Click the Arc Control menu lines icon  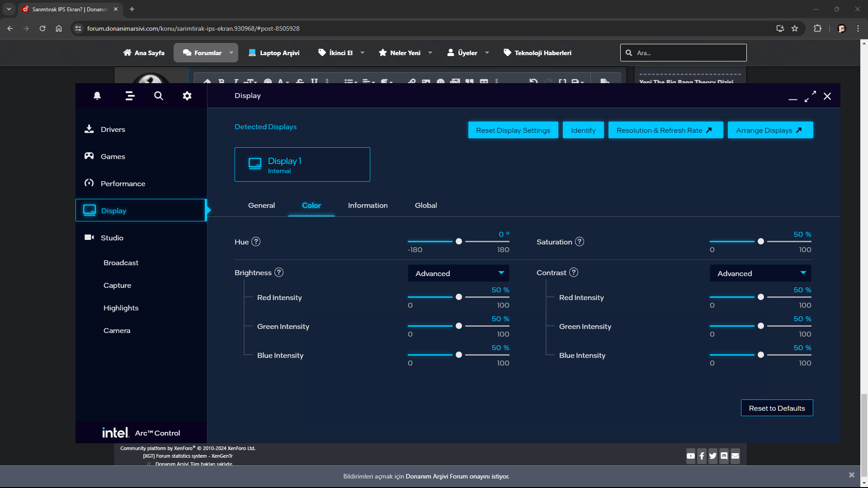pos(130,96)
